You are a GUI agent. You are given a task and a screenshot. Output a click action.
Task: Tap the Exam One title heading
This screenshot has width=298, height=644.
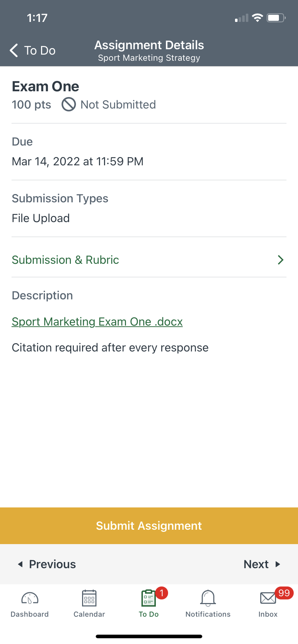coord(45,87)
